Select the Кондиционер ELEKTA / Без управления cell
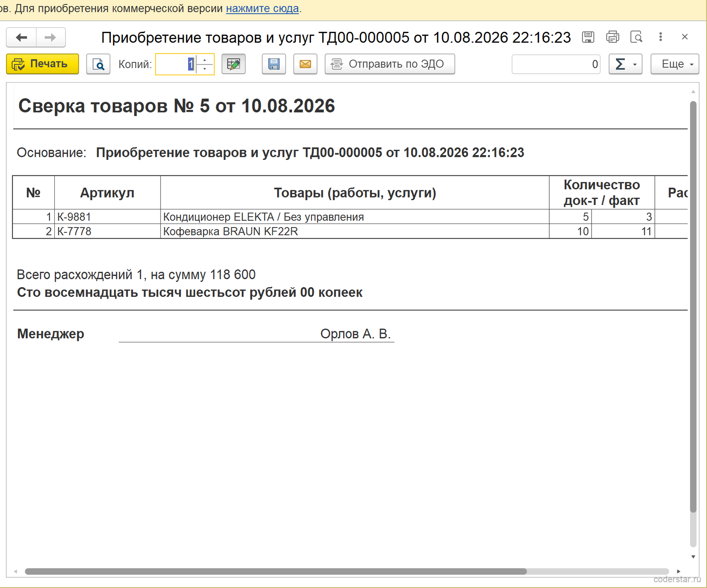707x588 pixels. click(x=355, y=217)
